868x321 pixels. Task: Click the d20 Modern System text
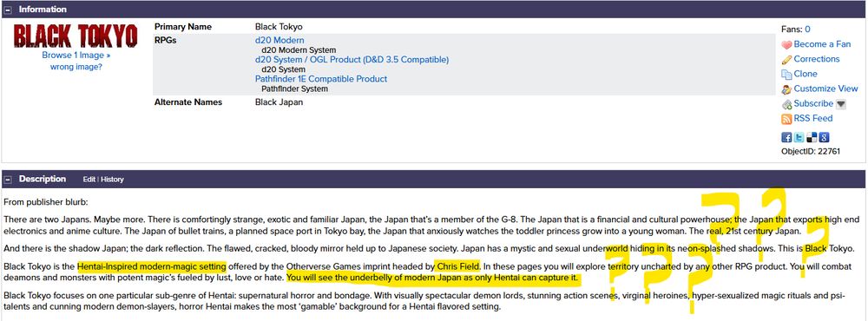(299, 50)
